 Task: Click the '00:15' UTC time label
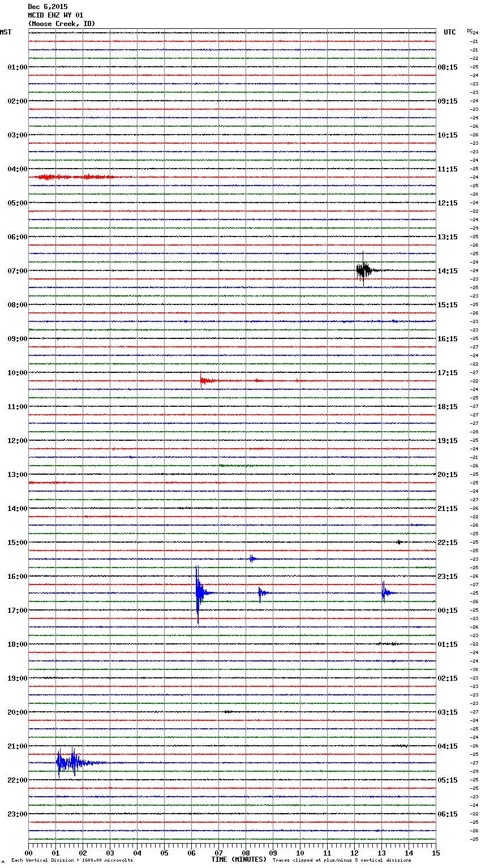pyautogui.click(x=448, y=611)
